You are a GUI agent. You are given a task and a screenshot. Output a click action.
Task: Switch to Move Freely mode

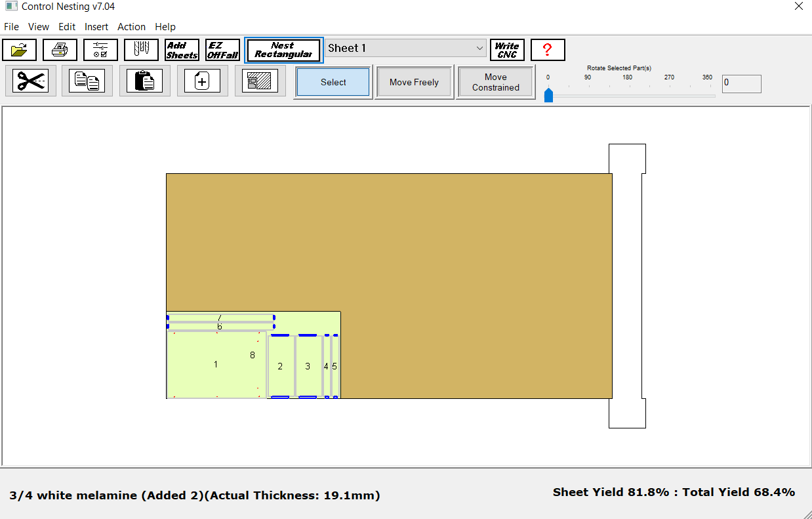(x=414, y=82)
